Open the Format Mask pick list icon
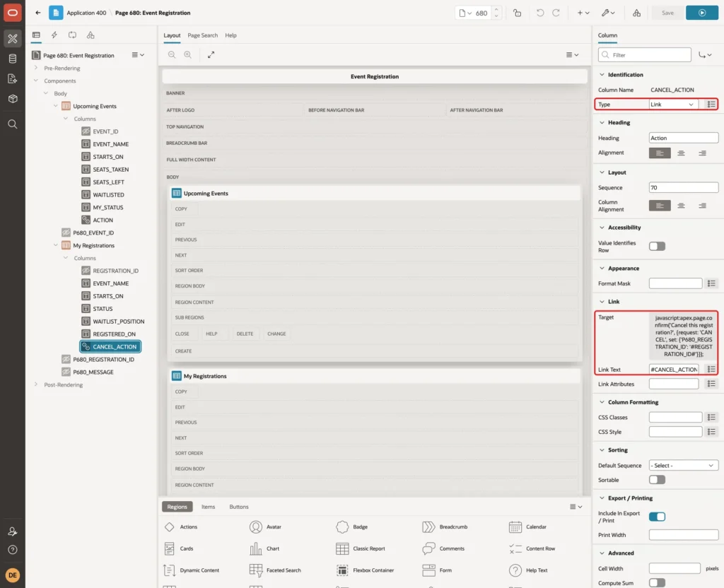 711,283
